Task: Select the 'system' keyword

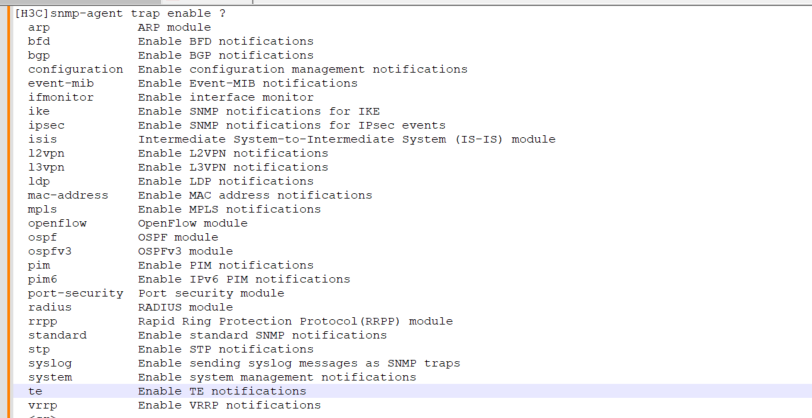Action: tap(50, 377)
